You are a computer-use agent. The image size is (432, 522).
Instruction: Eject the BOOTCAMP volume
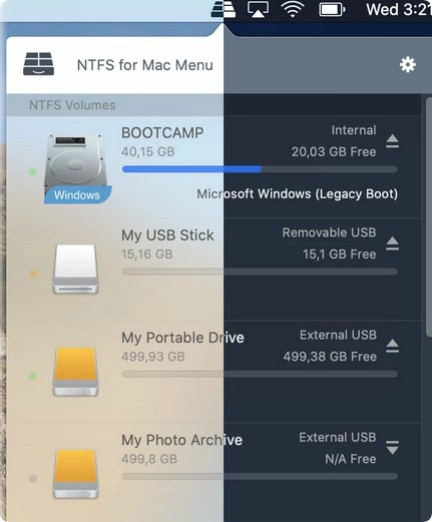392,141
